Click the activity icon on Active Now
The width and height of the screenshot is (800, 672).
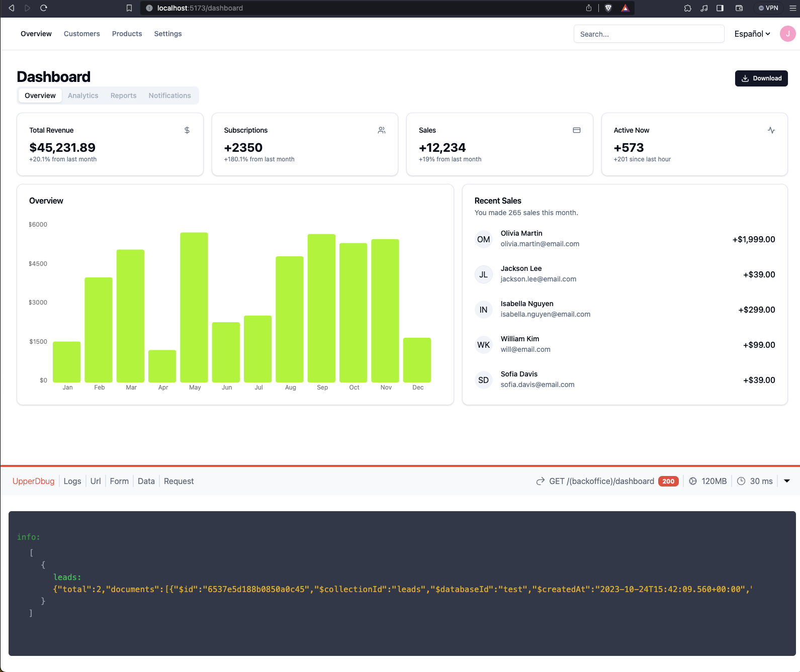point(771,130)
